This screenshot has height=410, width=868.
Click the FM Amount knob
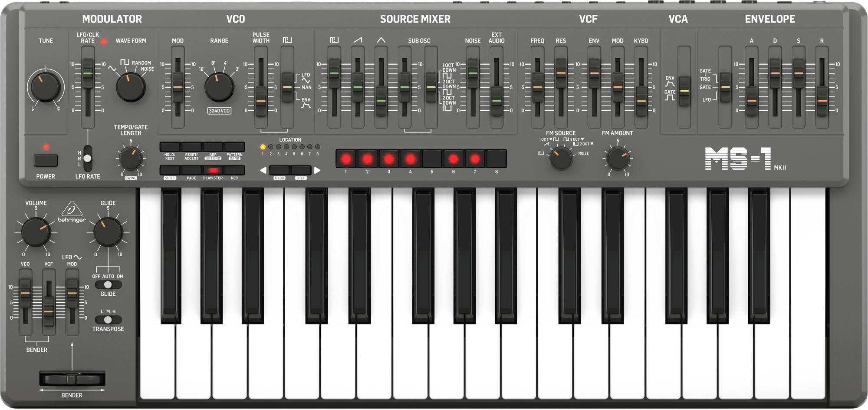tap(618, 158)
